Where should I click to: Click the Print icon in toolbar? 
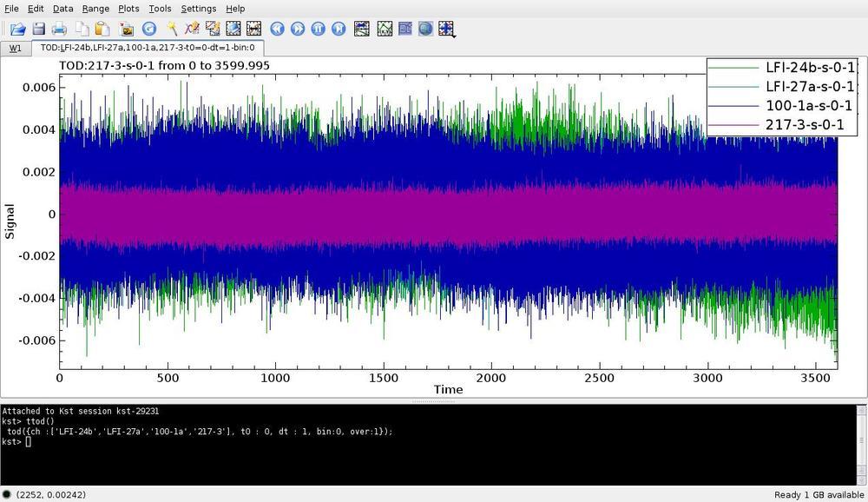(59, 29)
